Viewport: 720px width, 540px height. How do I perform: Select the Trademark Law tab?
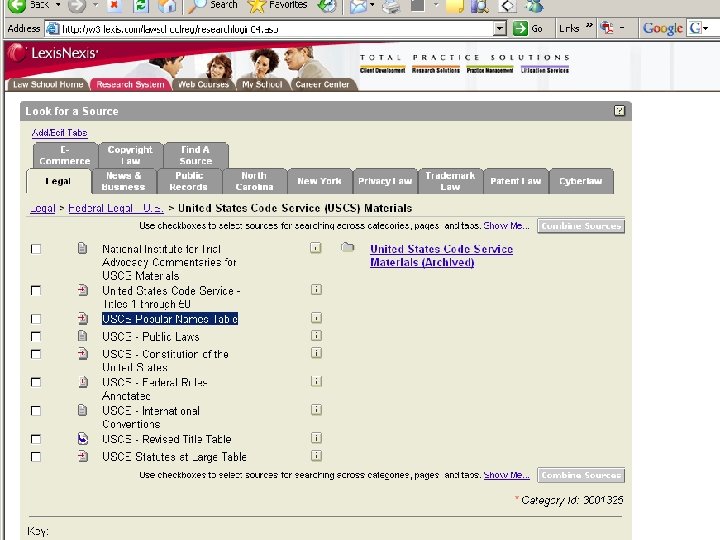pyautogui.click(x=450, y=181)
